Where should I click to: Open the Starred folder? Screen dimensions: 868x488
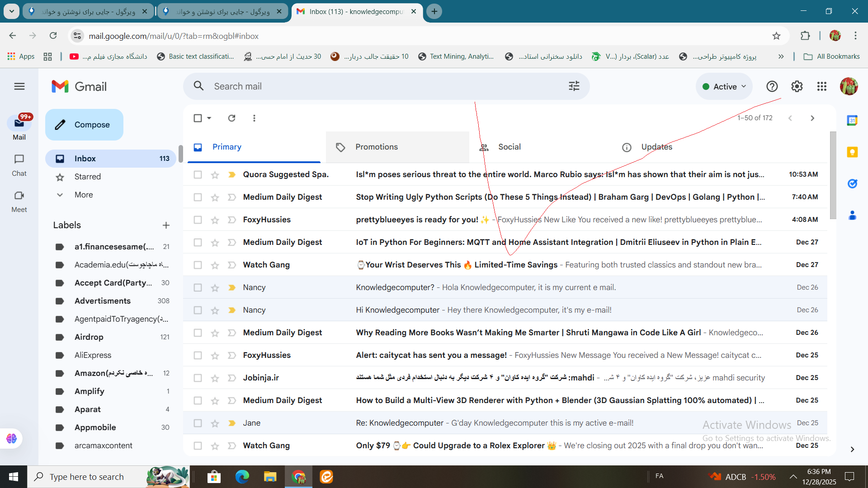[87, 177]
